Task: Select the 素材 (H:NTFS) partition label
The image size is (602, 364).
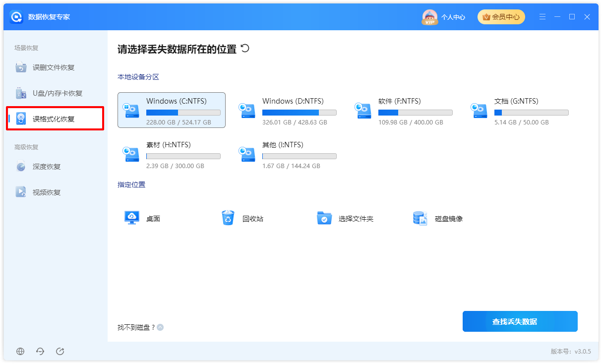Action: coord(169,145)
